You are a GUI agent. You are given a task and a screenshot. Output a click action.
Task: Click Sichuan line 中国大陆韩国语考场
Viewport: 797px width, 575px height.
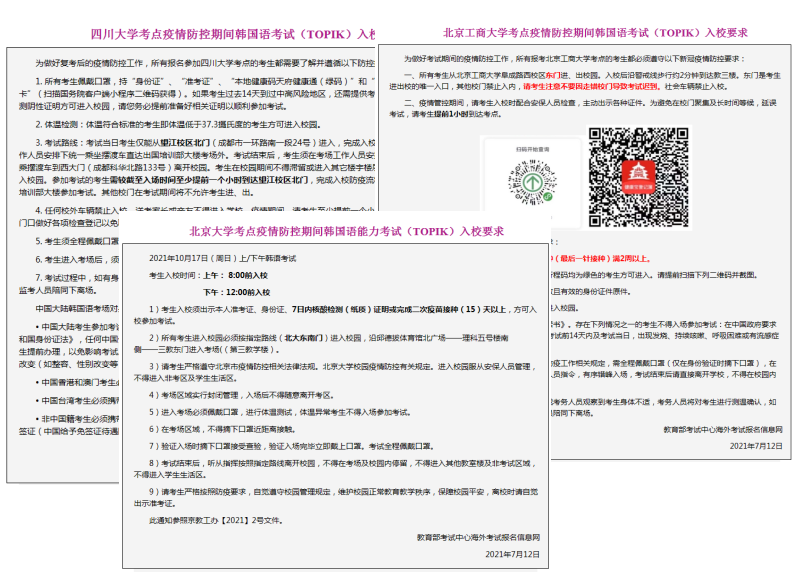click(x=77, y=309)
